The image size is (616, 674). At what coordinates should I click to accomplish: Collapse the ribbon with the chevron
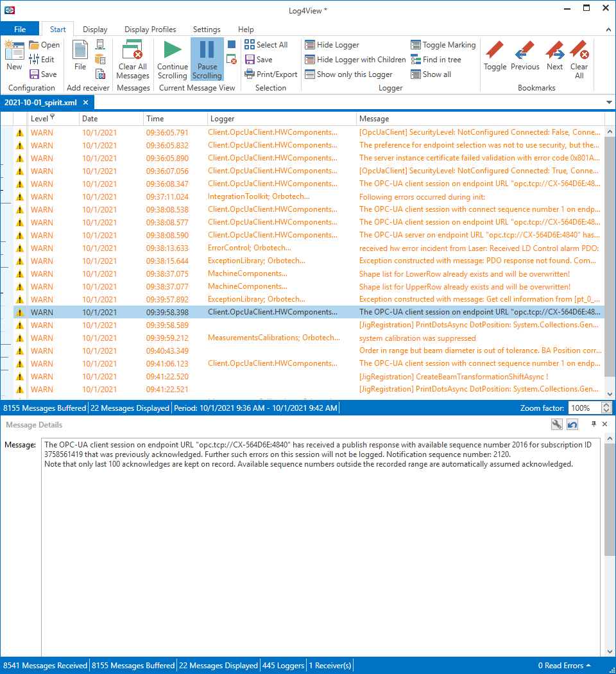click(608, 30)
